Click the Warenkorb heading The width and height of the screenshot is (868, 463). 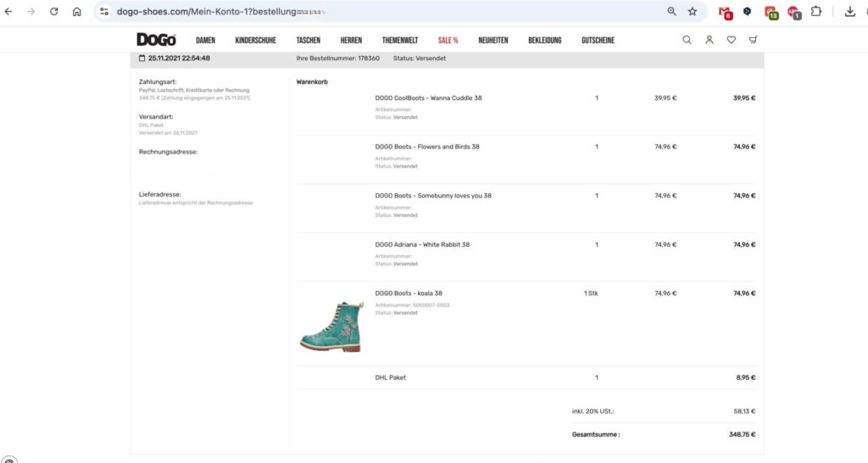(312, 82)
